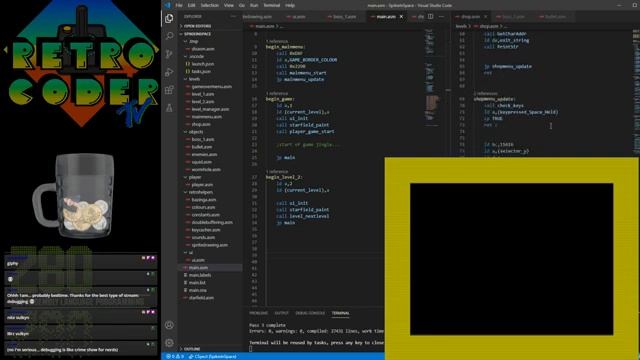This screenshot has height=360, width=640.
Task: Select the Terminal panel tab
Action: coord(340,313)
